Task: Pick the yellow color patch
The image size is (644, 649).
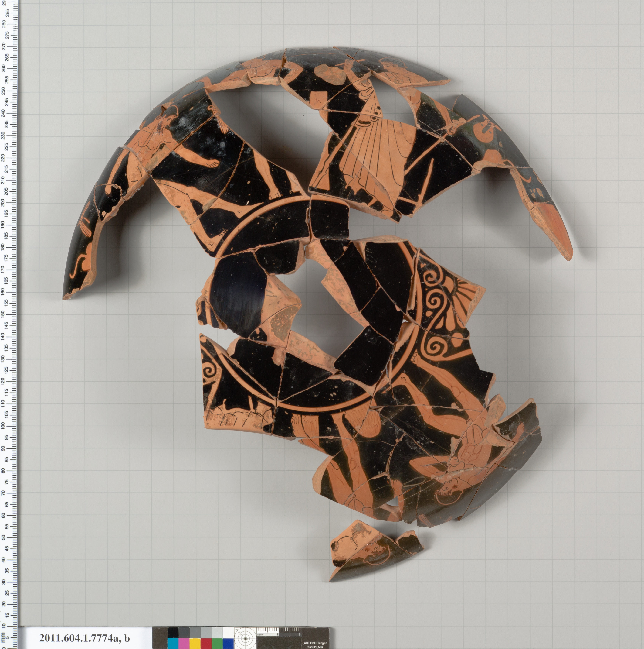Action: point(195,644)
